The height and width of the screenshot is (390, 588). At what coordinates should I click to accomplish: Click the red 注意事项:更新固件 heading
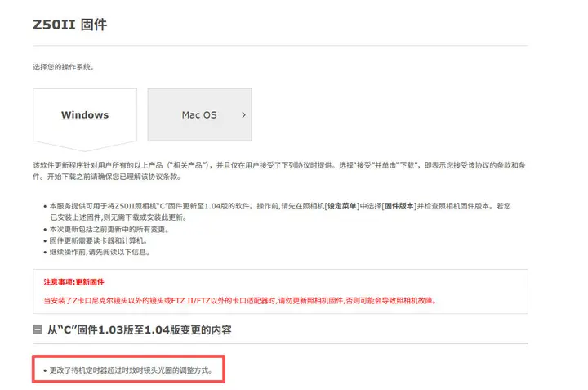tap(73, 282)
